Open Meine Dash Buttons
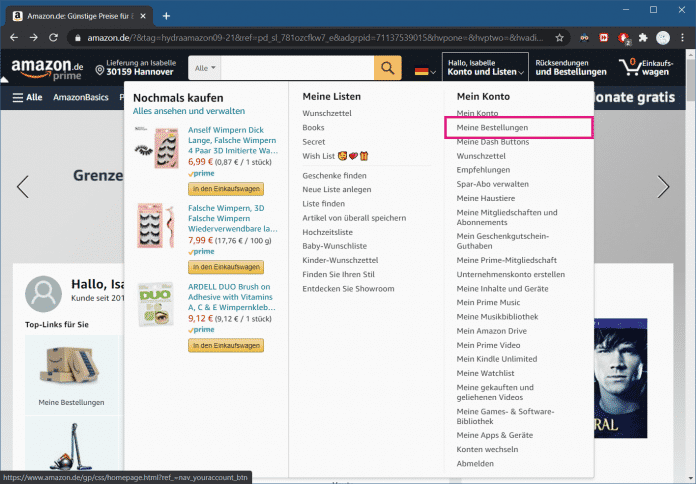Screen dimensions: 696x484 (493, 142)
